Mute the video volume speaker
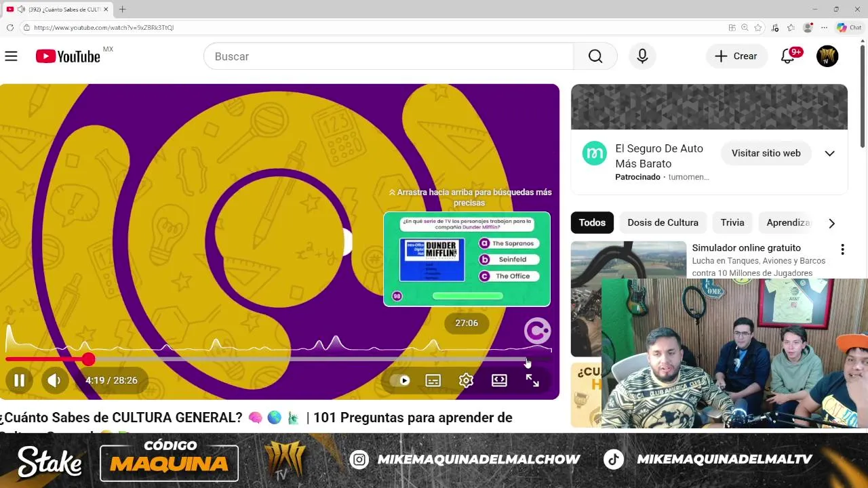 [x=54, y=380]
